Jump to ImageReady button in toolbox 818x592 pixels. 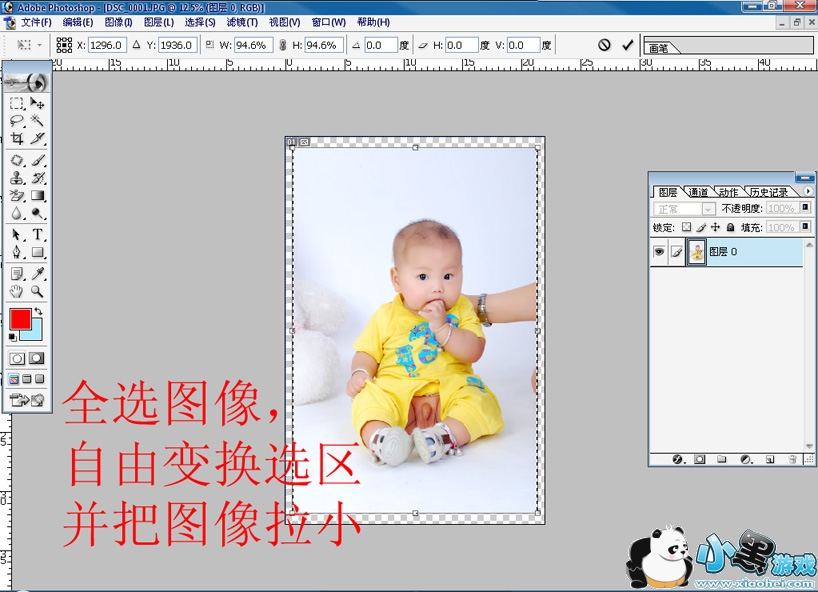pyautogui.click(x=27, y=401)
